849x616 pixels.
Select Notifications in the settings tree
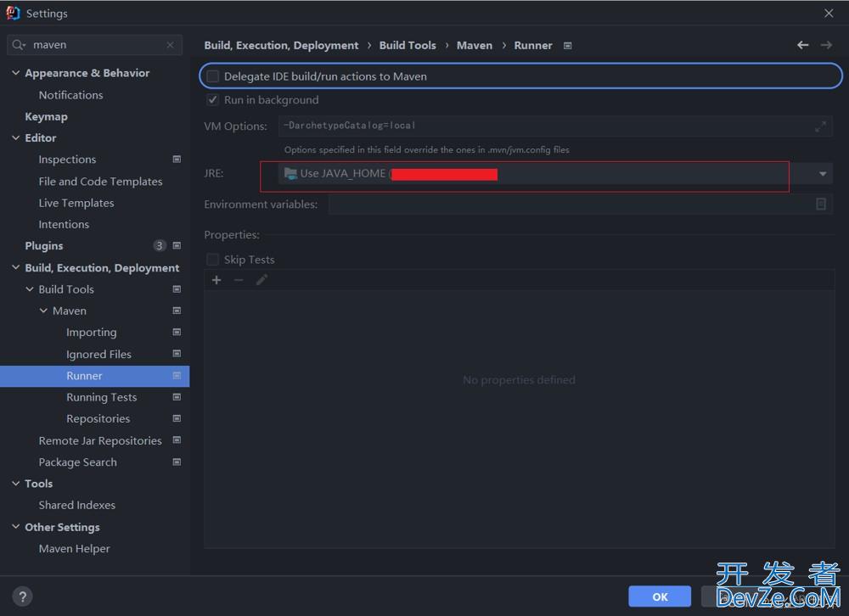[71, 95]
